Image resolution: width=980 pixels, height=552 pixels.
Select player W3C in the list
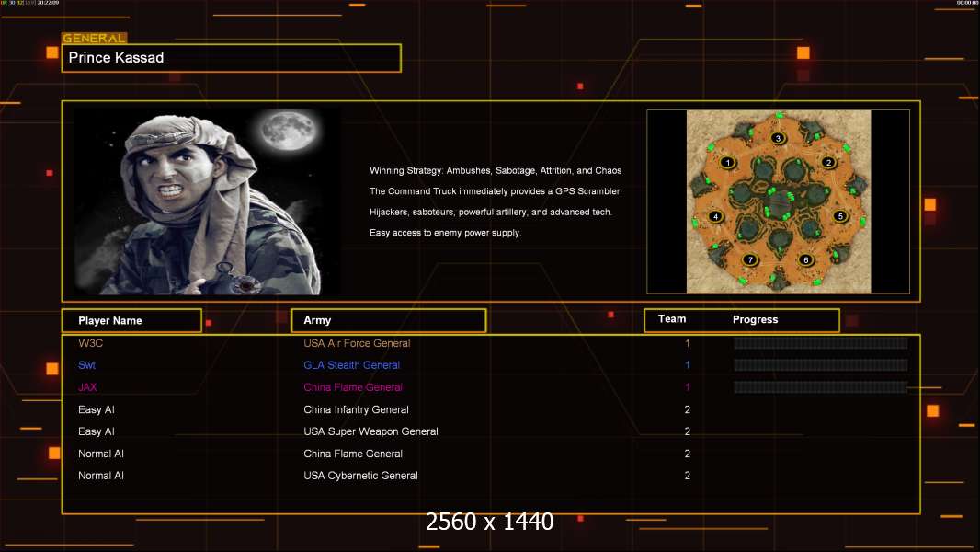pyautogui.click(x=91, y=343)
